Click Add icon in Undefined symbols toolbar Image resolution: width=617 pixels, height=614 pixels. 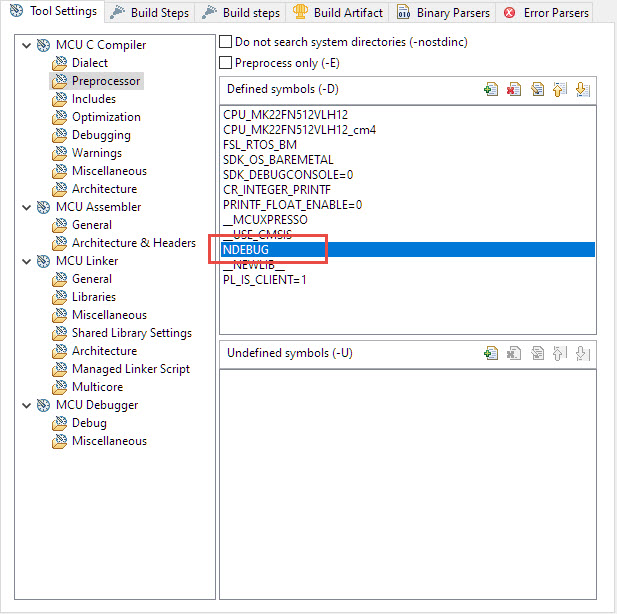point(490,353)
